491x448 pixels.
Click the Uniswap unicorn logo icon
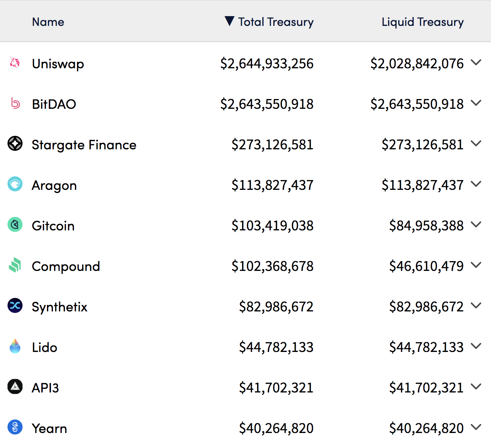(15, 62)
